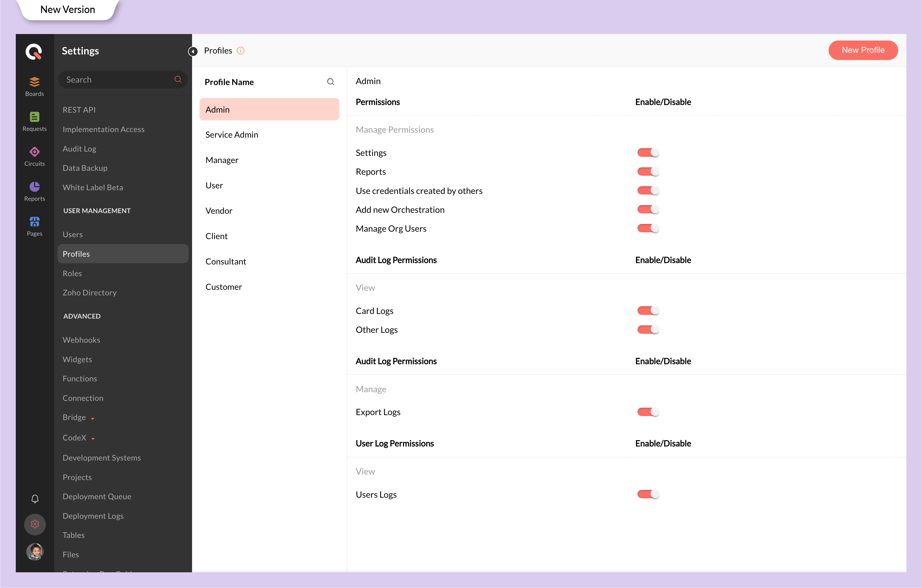Toggle Add new Orchestration permission
Viewport: 922px width, 588px height.
pos(648,209)
